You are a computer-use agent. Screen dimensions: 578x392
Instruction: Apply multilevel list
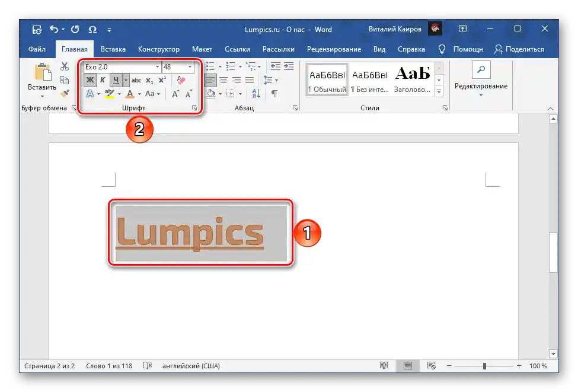[x=251, y=66]
